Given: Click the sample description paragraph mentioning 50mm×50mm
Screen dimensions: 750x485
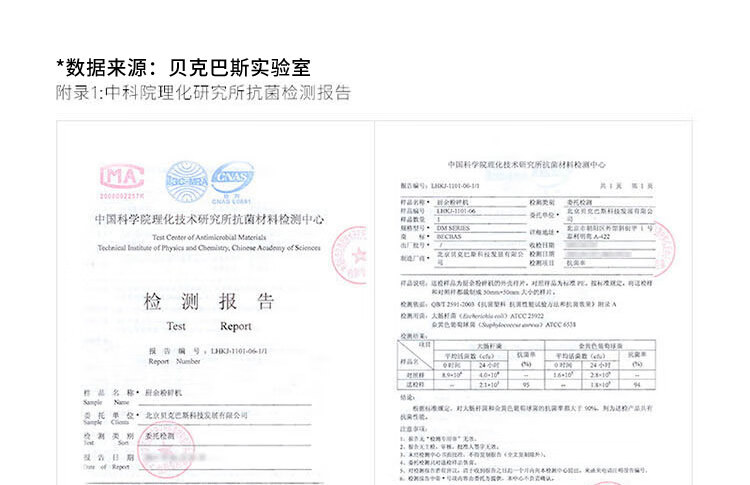Looking at the screenshot, I should click(x=526, y=287).
